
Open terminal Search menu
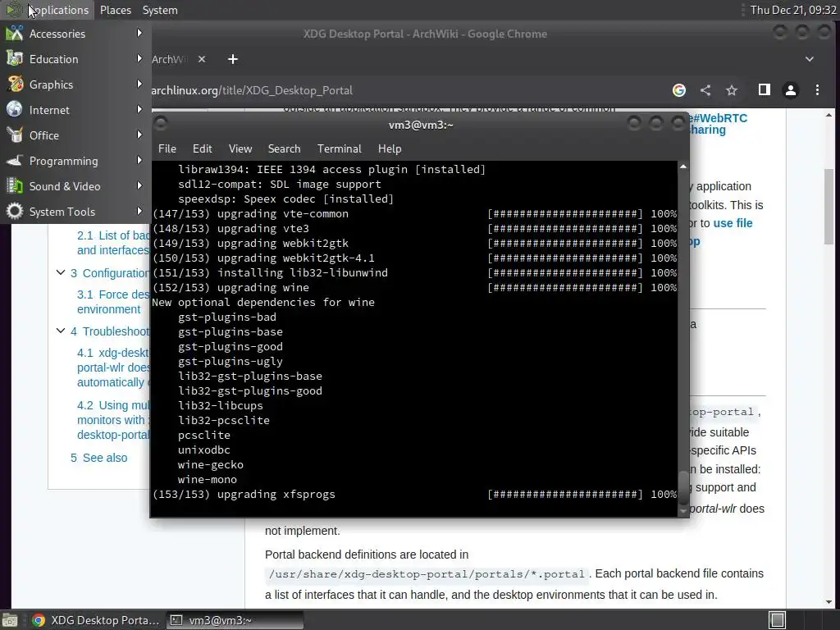[x=284, y=149]
